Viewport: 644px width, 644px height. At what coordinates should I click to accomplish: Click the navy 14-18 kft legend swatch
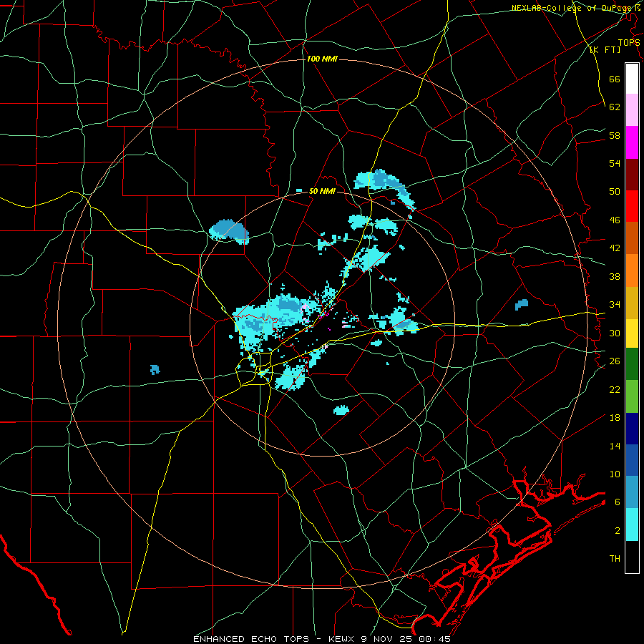click(632, 429)
